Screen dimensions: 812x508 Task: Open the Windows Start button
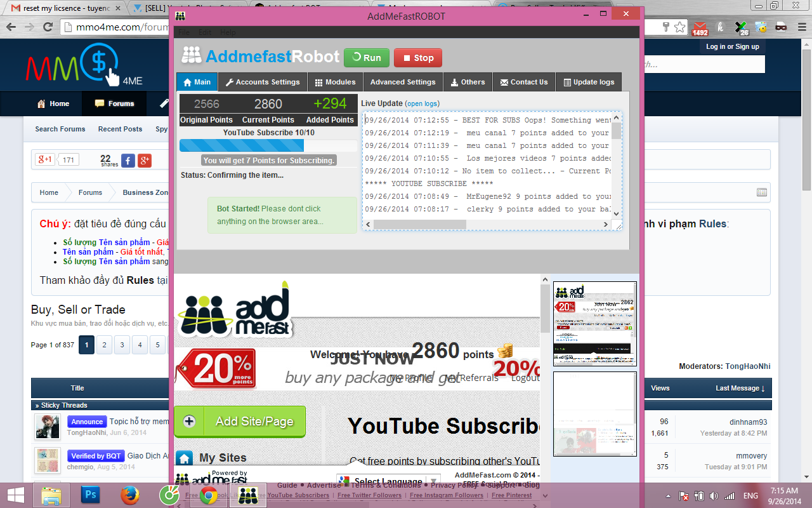16,495
